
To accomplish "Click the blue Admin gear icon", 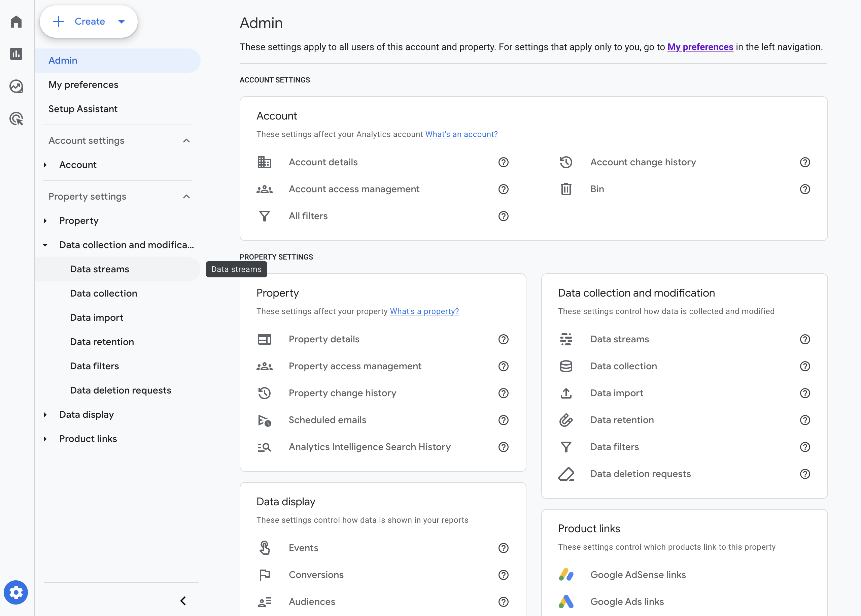I will click(x=16, y=592).
